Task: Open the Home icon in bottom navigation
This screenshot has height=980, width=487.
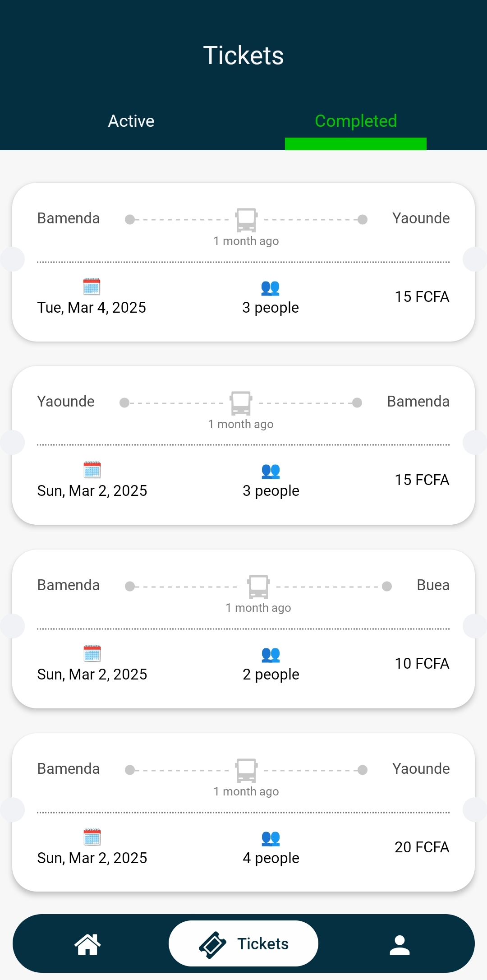Action: point(87,944)
